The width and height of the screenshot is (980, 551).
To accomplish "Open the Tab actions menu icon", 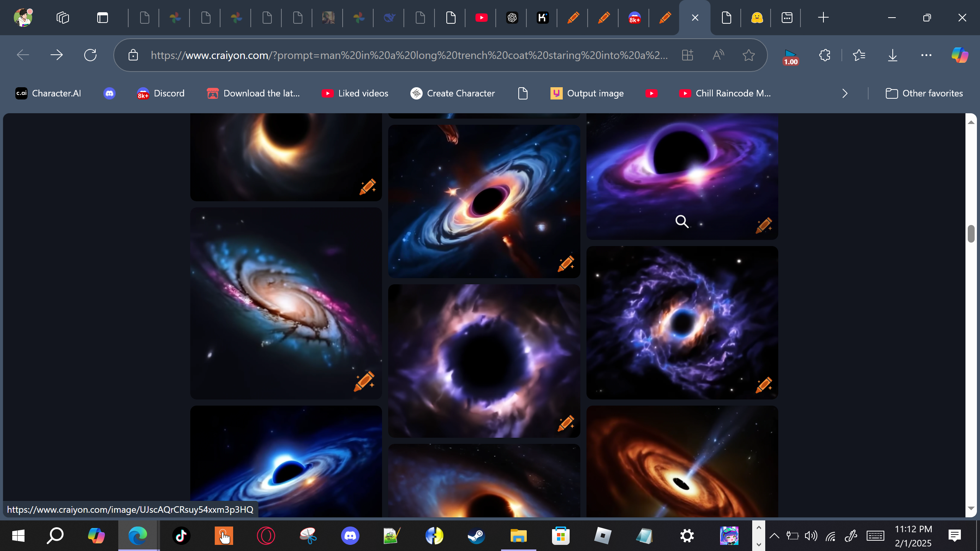I will coord(62,18).
